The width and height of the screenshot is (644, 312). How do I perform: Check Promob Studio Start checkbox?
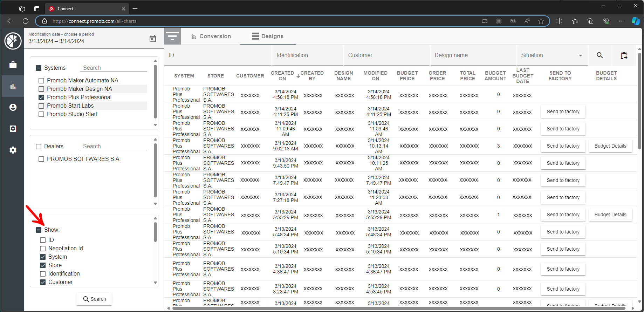pos(41,114)
